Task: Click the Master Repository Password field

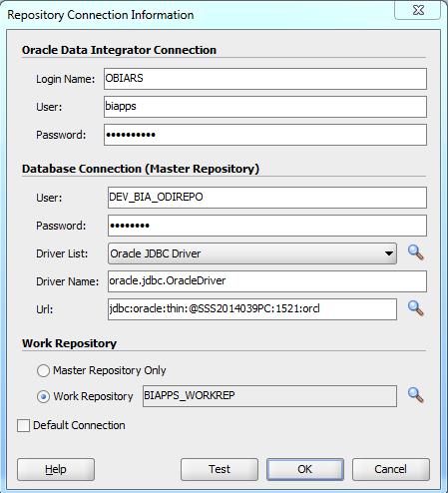Action: point(267,226)
